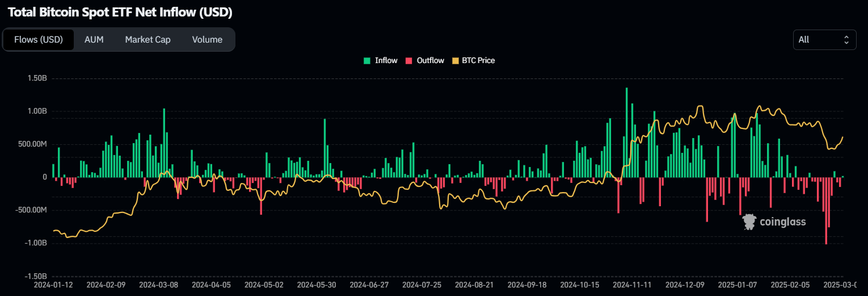Switch to the Volume tab
This screenshot has width=868, height=296.
(x=207, y=40)
